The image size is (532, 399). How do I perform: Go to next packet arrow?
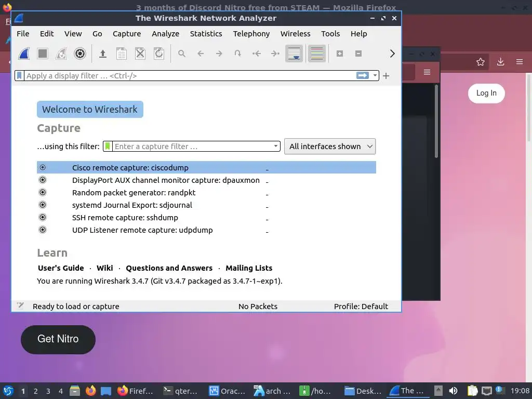pyautogui.click(x=219, y=54)
